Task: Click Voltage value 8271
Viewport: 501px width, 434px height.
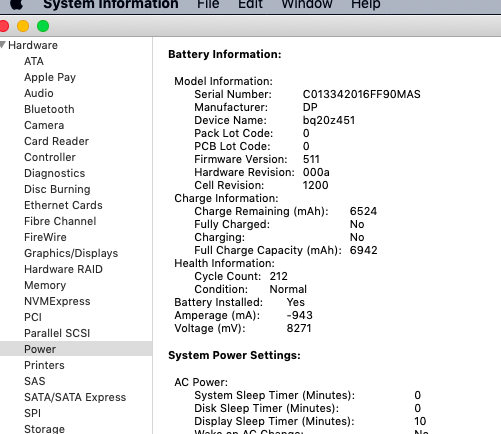Action: [x=299, y=328]
